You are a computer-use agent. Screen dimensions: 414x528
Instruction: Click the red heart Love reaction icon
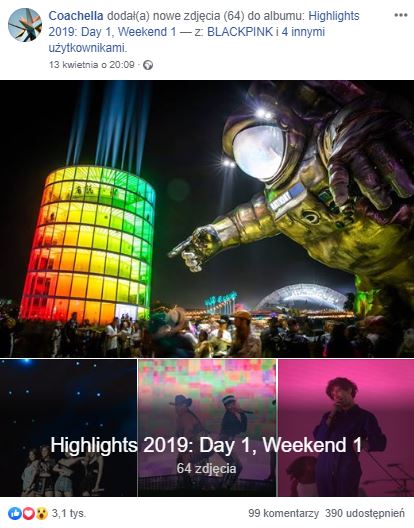point(28,514)
